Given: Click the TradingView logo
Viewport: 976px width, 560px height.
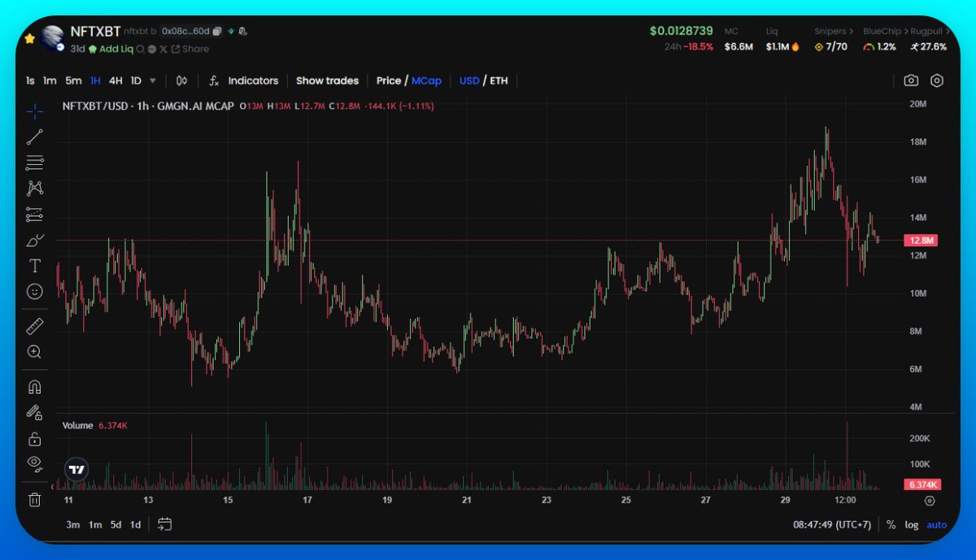Looking at the screenshot, I should tap(77, 469).
